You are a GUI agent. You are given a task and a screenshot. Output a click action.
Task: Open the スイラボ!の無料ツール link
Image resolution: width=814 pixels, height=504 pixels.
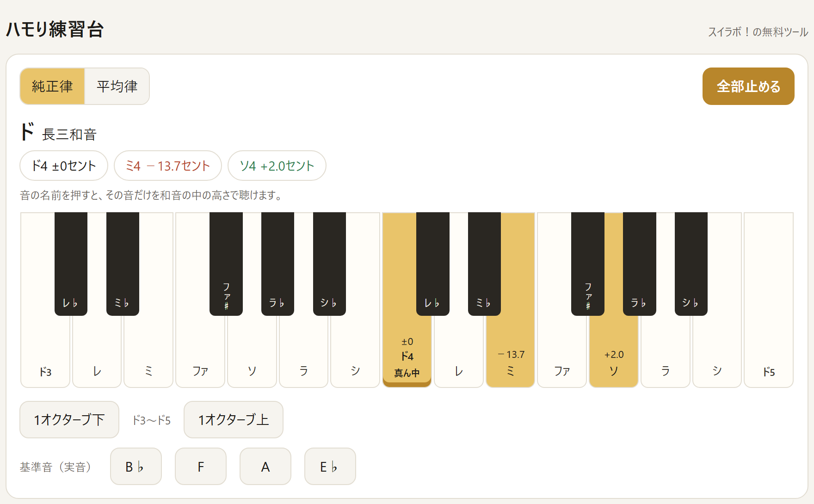(x=758, y=32)
